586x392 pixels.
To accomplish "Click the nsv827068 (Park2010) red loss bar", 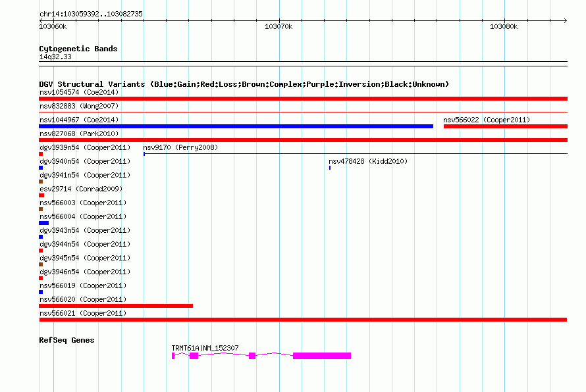I will pos(303,140).
